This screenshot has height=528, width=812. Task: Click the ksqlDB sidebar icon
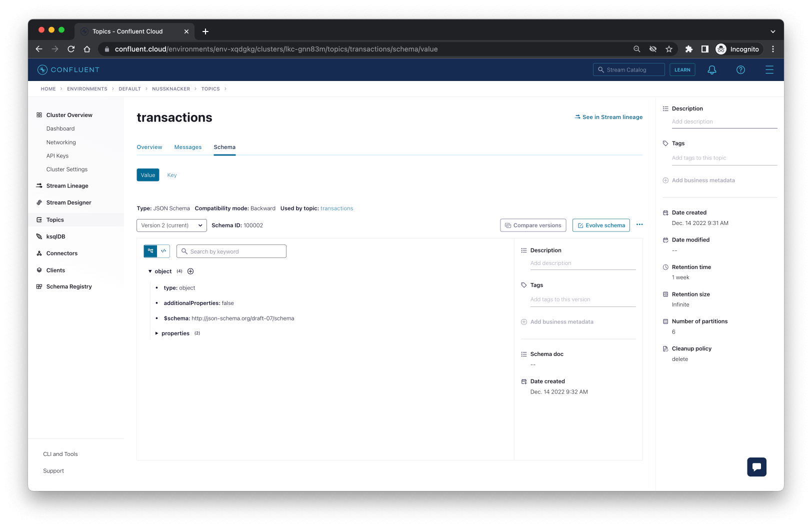(x=39, y=236)
